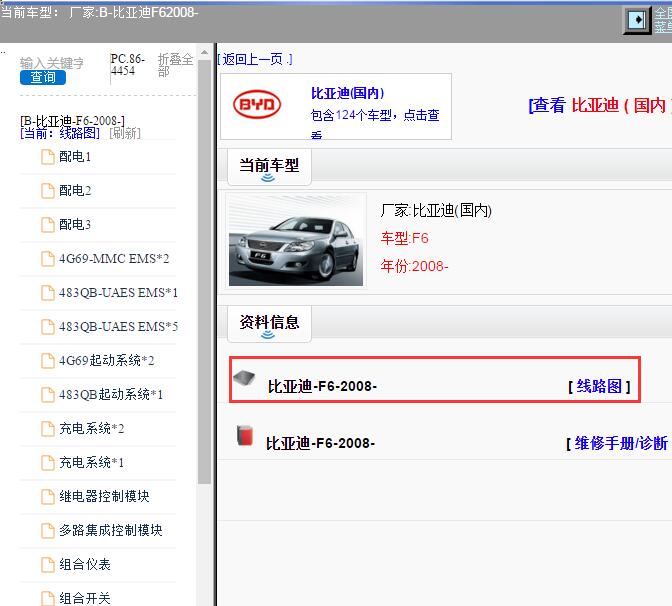Click page icon beside 继电器控制模块
Viewport: 672px width, 606px height.
(48, 496)
